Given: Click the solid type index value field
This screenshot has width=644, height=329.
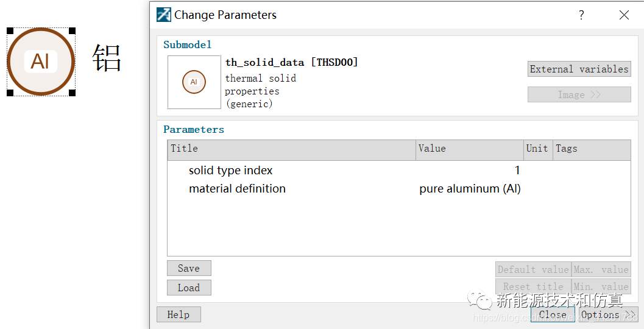Looking at the screenshot, I should point(470,171).
